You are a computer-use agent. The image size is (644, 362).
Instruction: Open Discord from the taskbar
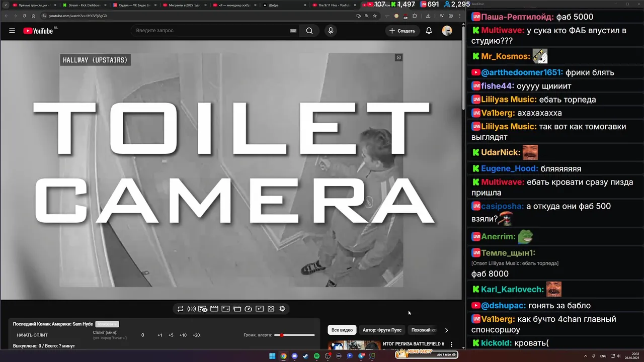tap(294, 356)
